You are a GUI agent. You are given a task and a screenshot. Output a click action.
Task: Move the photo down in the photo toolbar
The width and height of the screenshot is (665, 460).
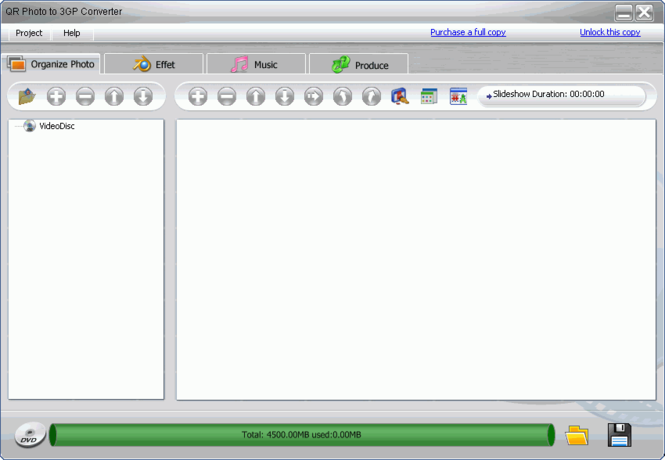285,96
